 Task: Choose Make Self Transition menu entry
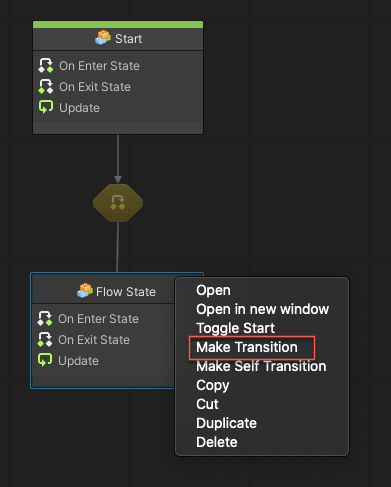point(261,366)
